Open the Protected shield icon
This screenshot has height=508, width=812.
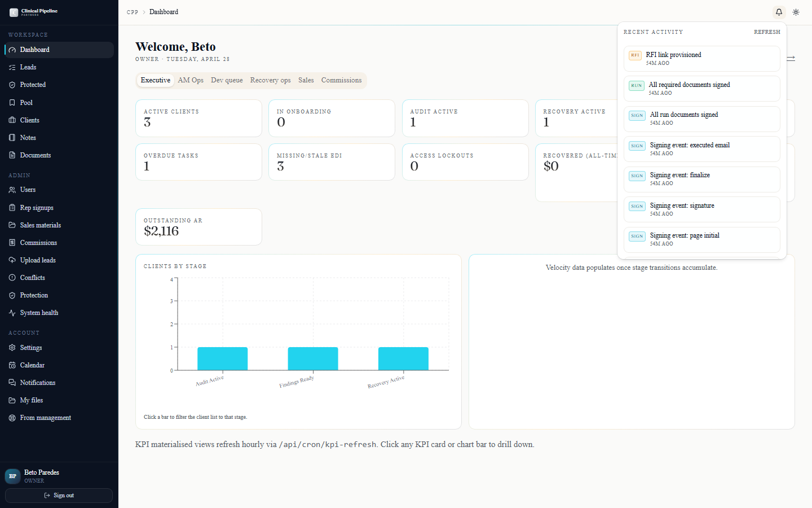(12, 85)
